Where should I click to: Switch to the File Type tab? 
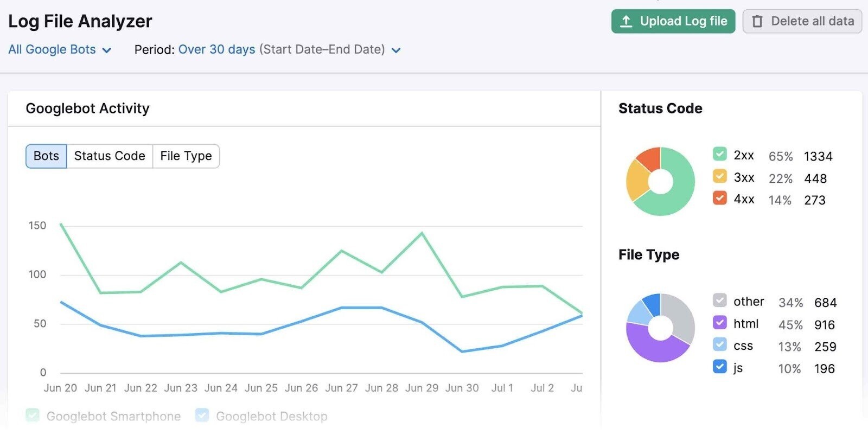[186, 156]
